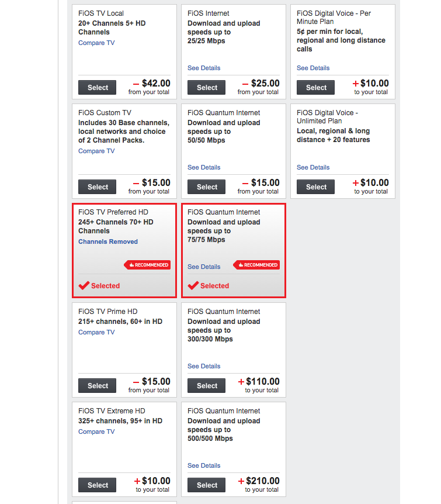
Task: Select the 50/50 Mbps Quantum Internet plan
Action: 207,187
